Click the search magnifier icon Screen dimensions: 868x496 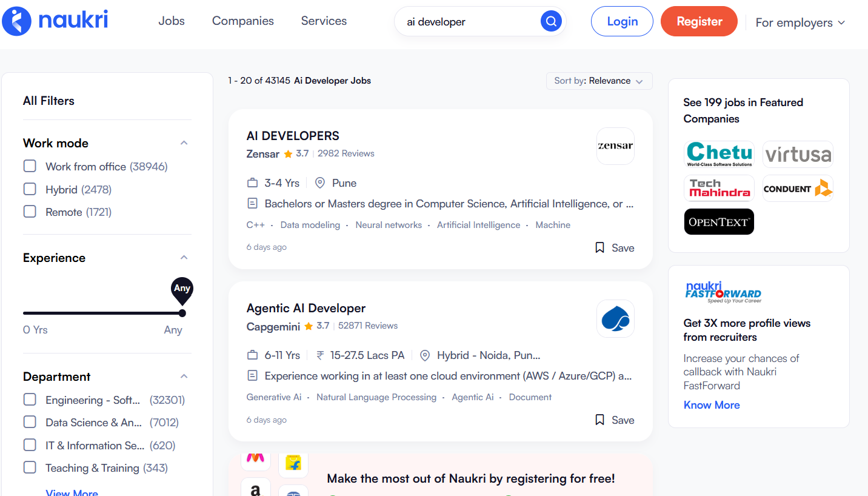[550, 21]
